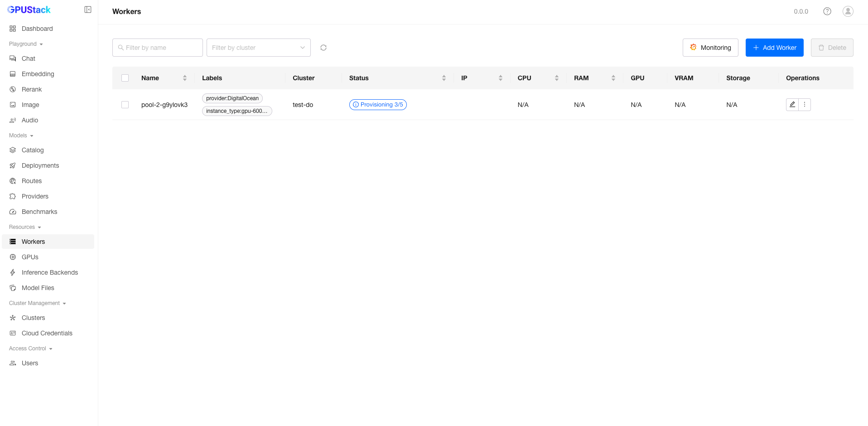
Task: Click the refresh workers list icon
Action: [x=323, y=48]
